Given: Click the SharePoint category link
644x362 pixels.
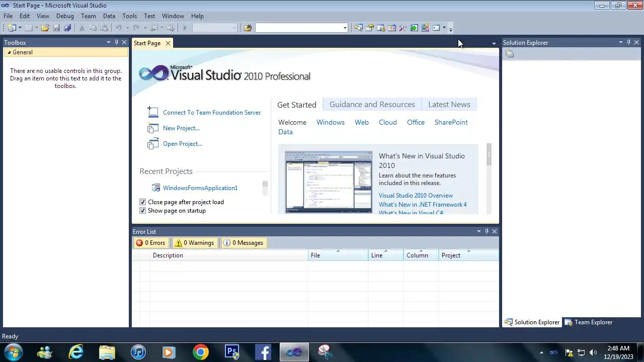Looking at the screenshot, I should tap(451, 122).
